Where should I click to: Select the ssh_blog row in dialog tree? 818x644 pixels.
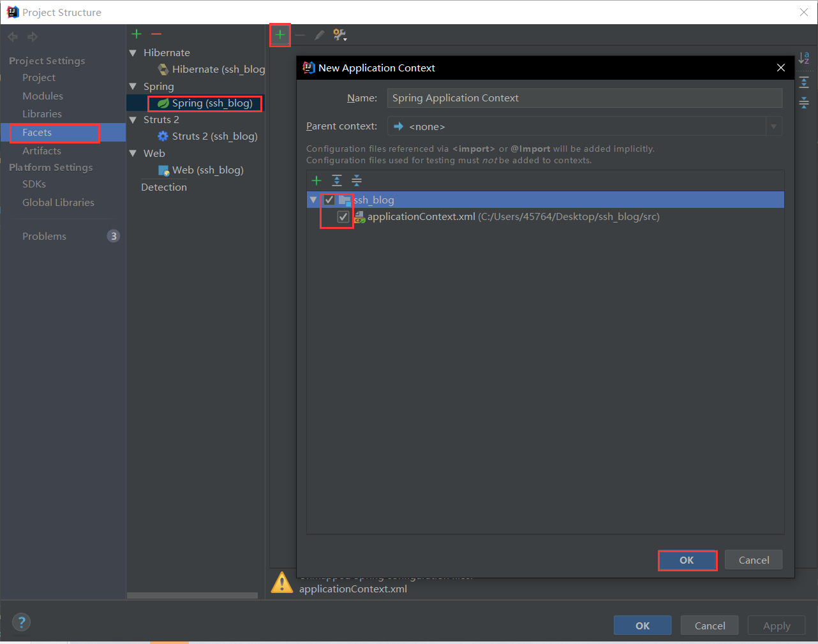tap(546, 200)
